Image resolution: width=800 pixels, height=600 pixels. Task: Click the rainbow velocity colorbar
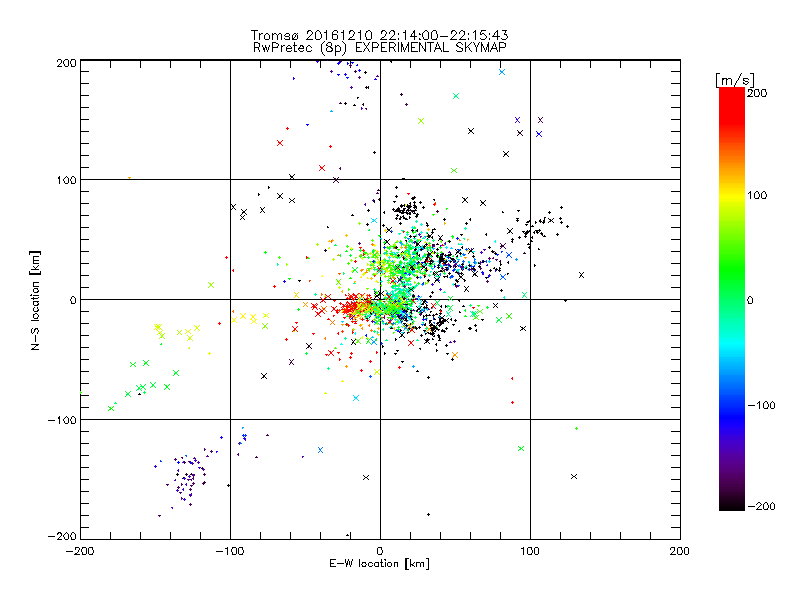[732, 298]
